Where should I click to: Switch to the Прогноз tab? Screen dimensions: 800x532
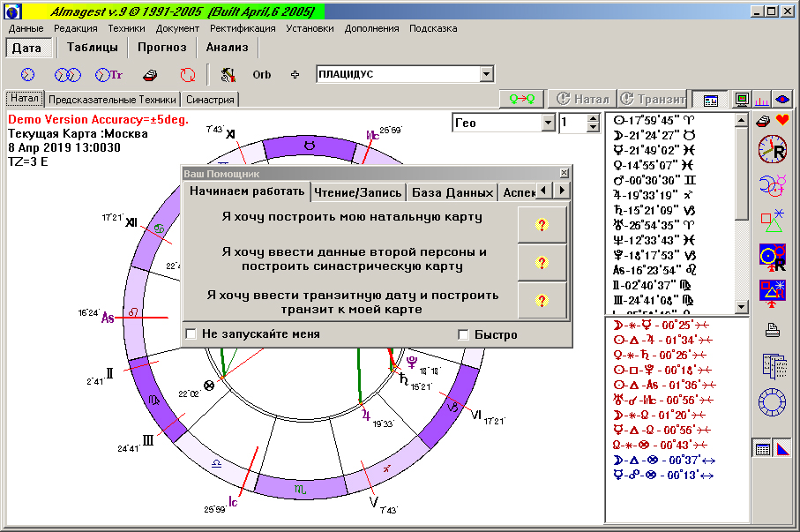click(162, 48)
